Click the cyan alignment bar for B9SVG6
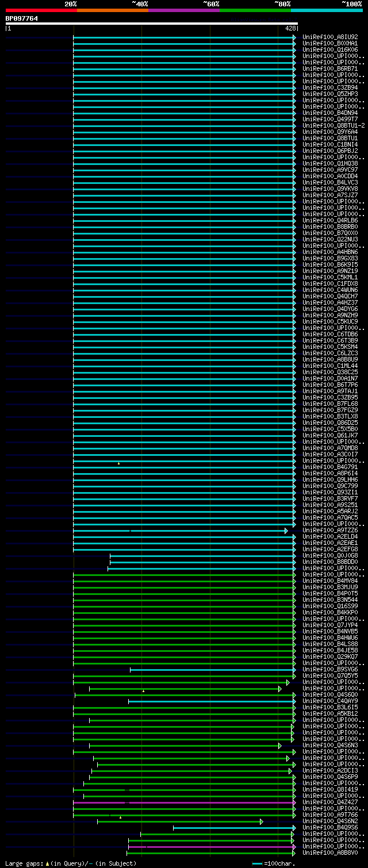 213,670
